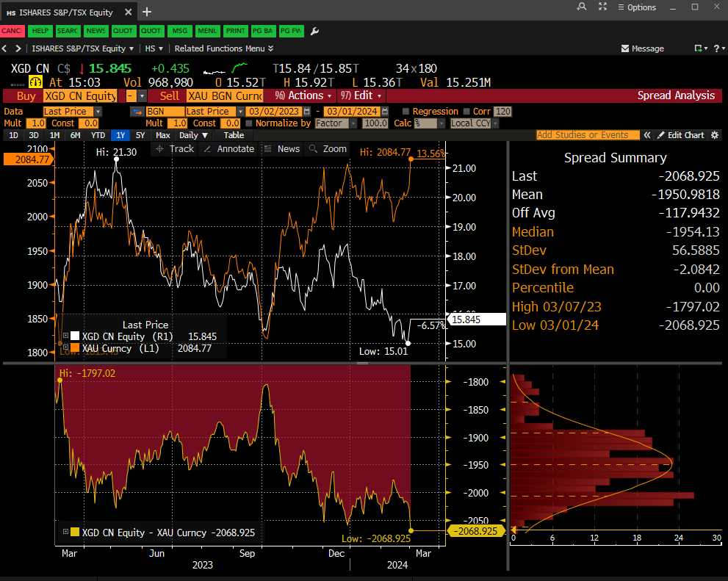Open new tab with plus icon

coord(147,12)
